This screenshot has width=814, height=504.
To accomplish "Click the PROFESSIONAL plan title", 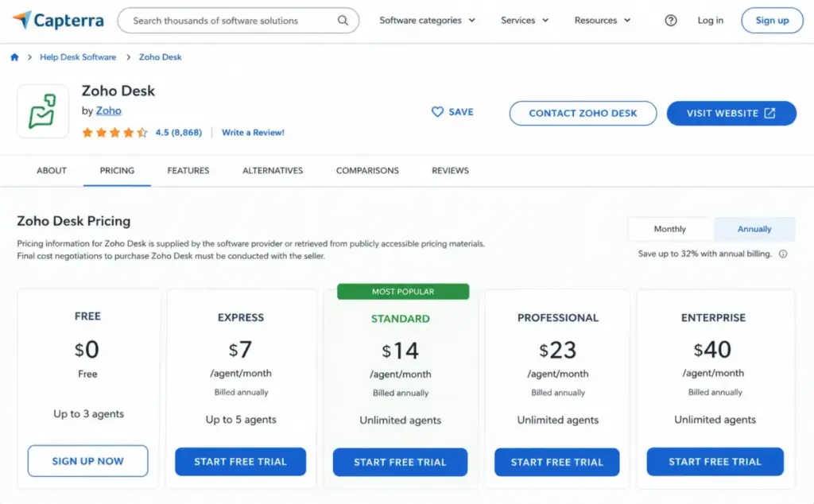I will [x=557, y=318].
